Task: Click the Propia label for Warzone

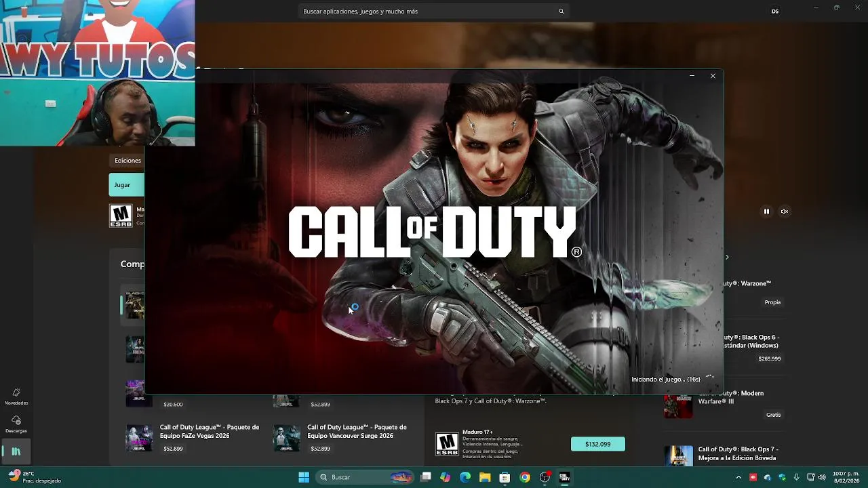Action: click(772, 302)
